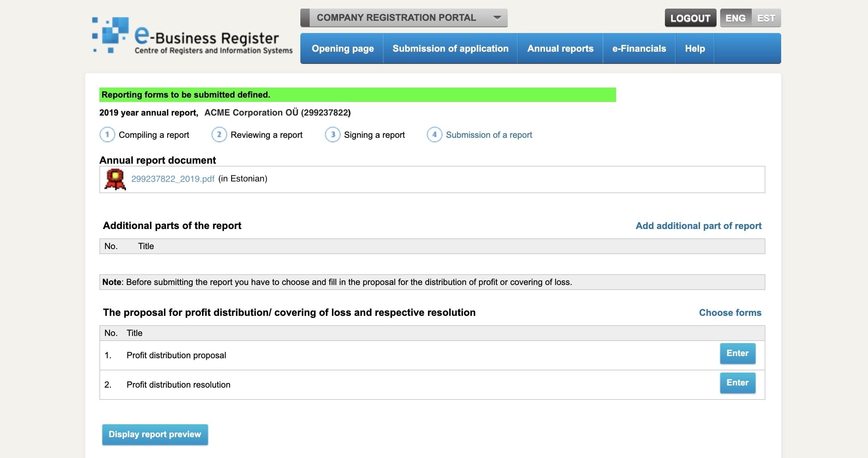Select step 4 Submission of a report circle
The image size is (868, 458).
coord(435,135)
